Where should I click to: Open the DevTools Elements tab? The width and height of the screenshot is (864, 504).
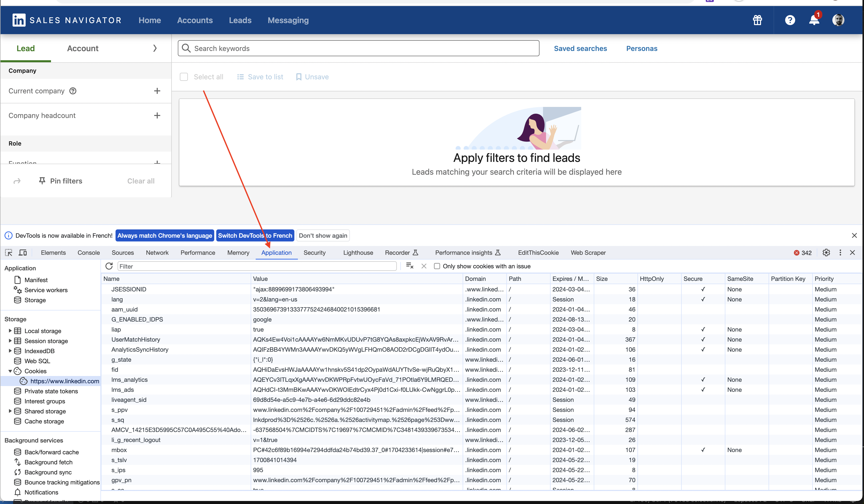[53, 253]
